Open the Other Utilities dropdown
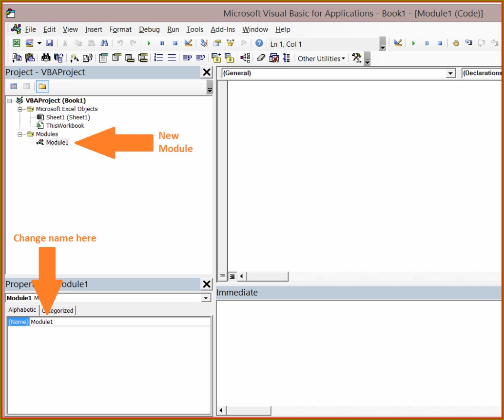 321,58
